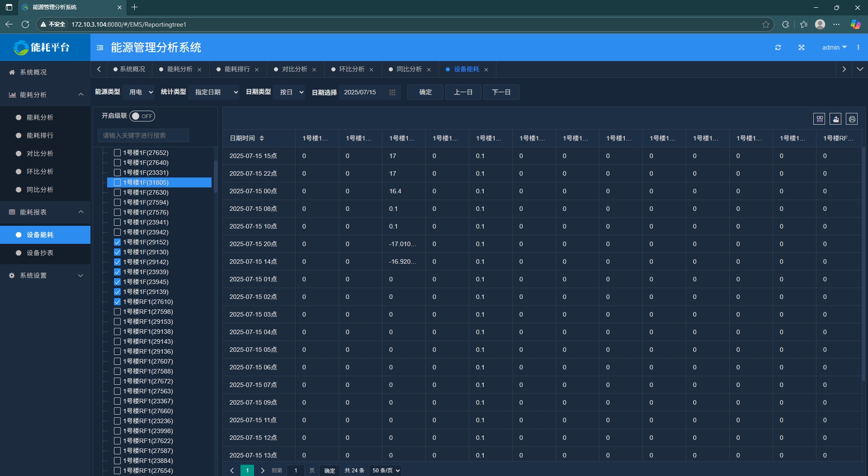Open the 能源类型 dropdown

coord(140,92)
